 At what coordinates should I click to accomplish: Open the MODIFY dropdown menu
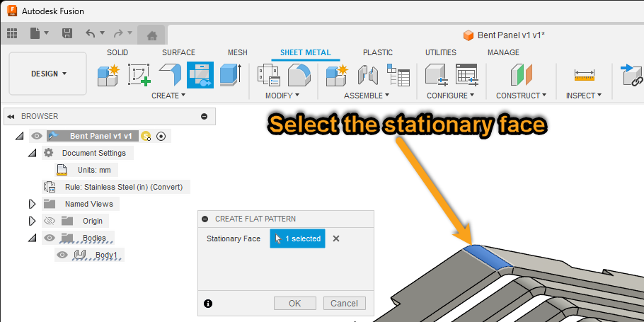pyautogui.click(x=282, y=96)
